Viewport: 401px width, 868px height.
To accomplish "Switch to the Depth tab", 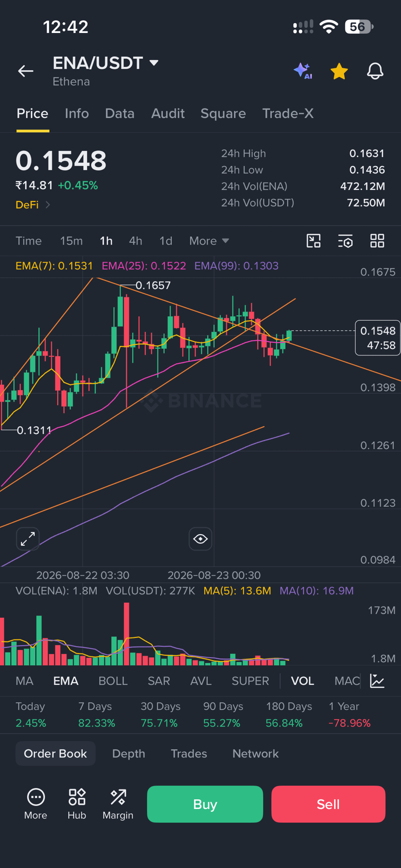I will (x=128, y=754).
